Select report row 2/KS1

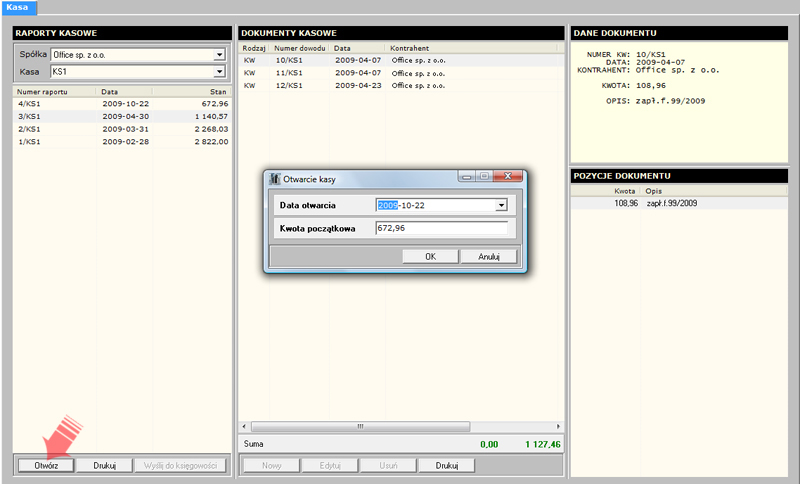click(122, 129)
